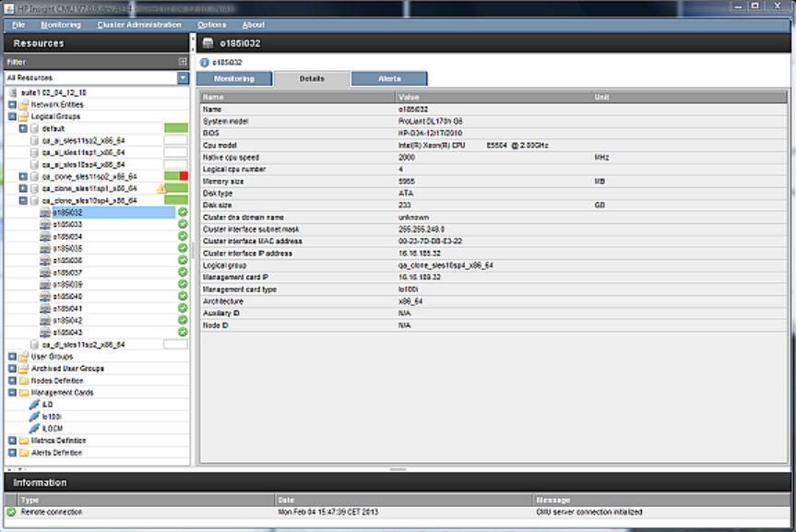The image size is (796, 532).
Task: Open the Options menu
Action: click(x=212, y=25)
